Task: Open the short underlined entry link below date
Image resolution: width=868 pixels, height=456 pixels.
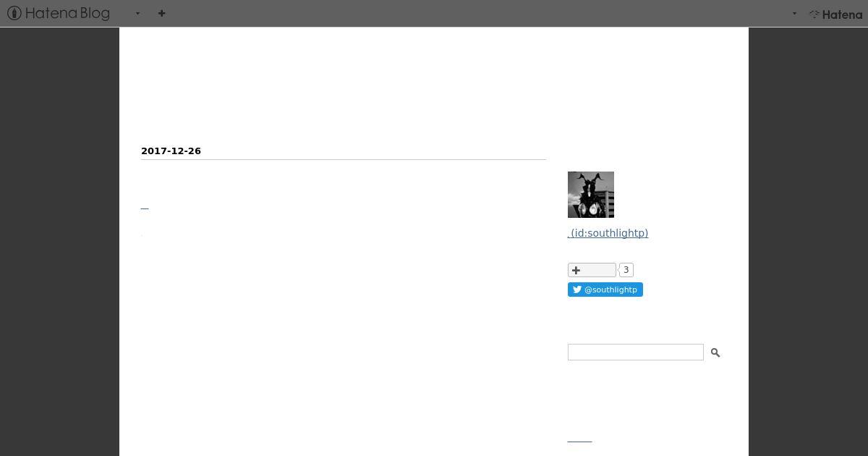Action: pyautogui.click(x=145, y=208)
